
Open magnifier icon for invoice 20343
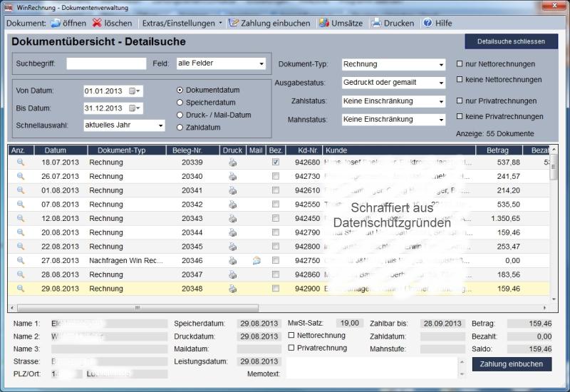click(21, 218)
